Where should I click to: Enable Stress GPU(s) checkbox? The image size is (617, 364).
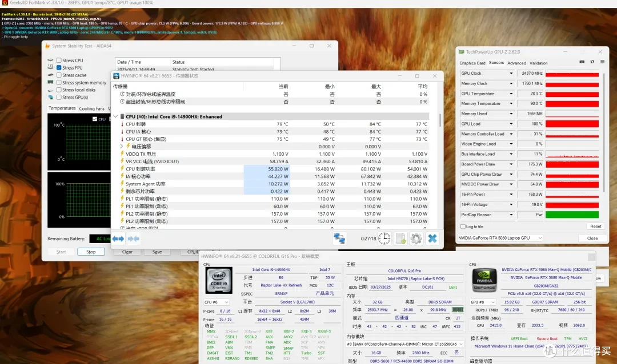point(59,97)
